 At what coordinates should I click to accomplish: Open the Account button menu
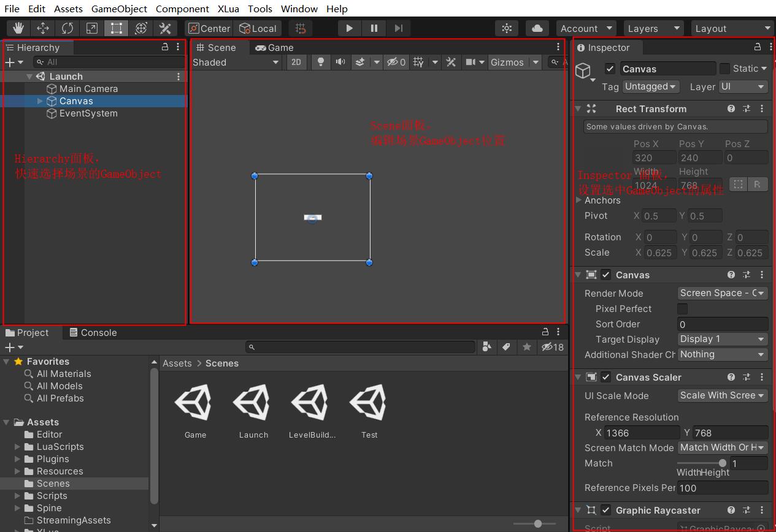tap(586, 28)
